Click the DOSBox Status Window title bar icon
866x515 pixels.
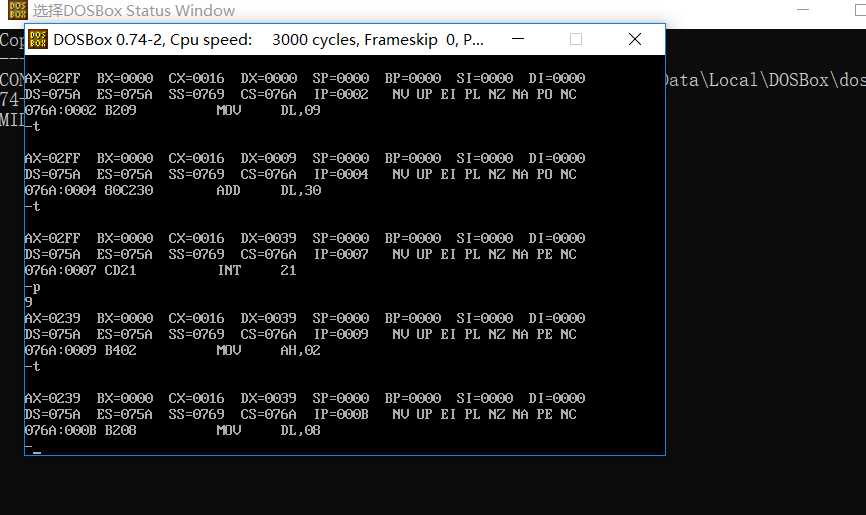point(18,10)
